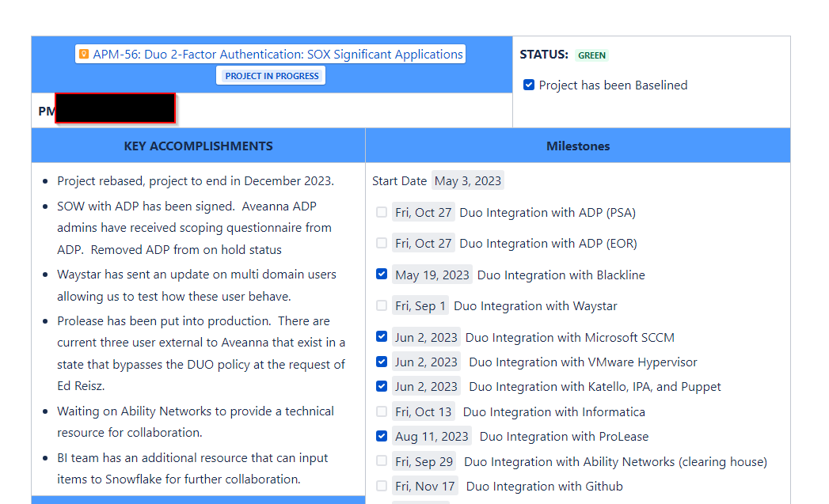829x504 pixels.
Task: Click the 'Duo Integration with VMware Hypervisor' milestone text
Action: 584,362
